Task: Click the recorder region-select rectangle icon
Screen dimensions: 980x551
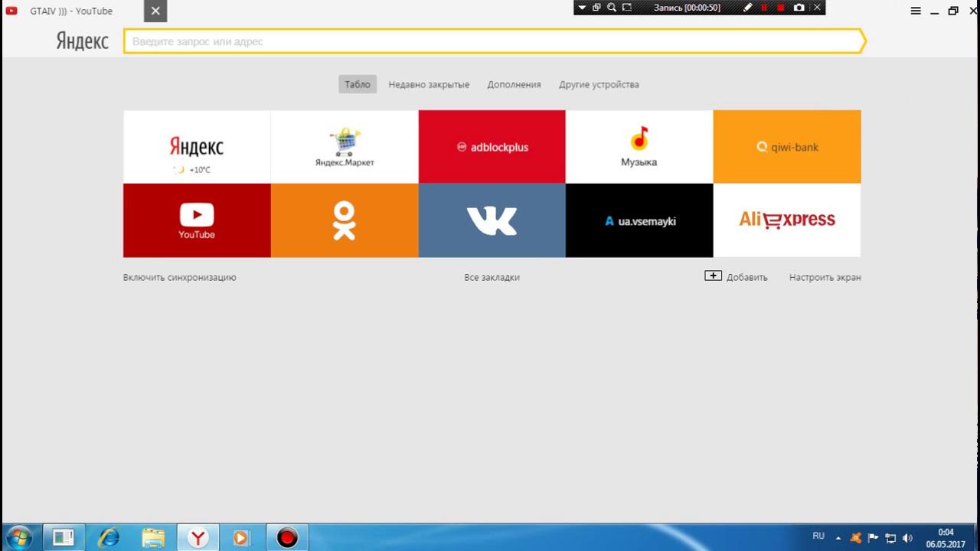Action: coord(627,8)
